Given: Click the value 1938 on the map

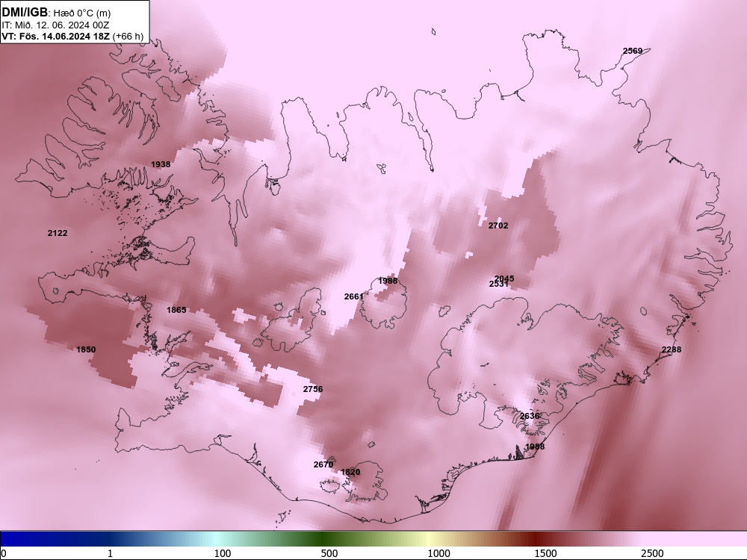Looking at the screenshot, I should pyautogui.click(x=161, y=164).
